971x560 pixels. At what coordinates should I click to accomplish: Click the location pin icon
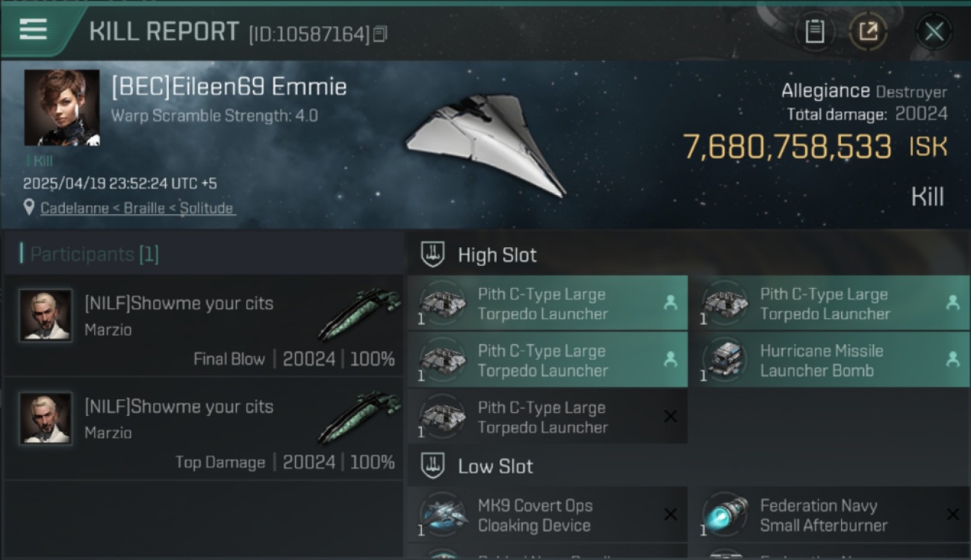[29, 208]
